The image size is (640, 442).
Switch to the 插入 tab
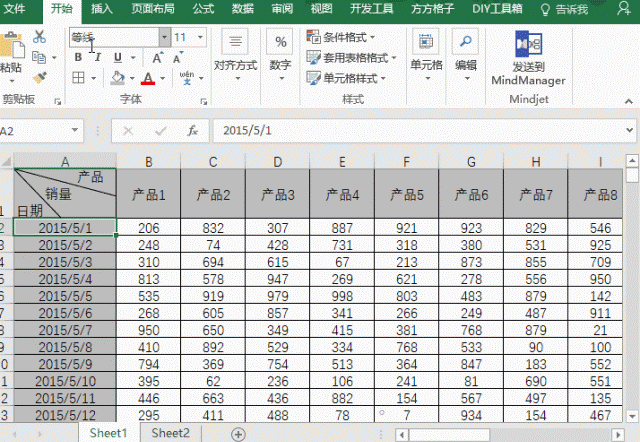(x=101, y=9)
